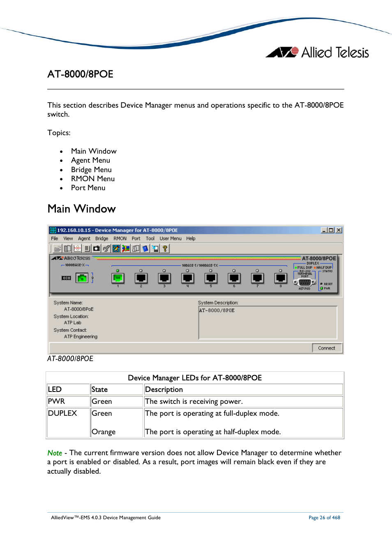Close the Device Manager window
Screen dimensions: 392x555
click(339, 230)
